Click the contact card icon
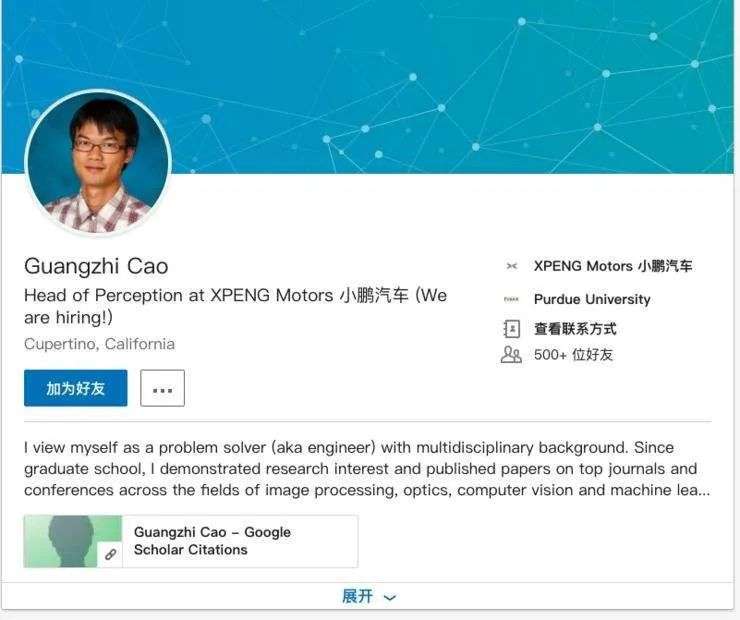The width and height of the screenshot is (740, 620). [512, 329]
